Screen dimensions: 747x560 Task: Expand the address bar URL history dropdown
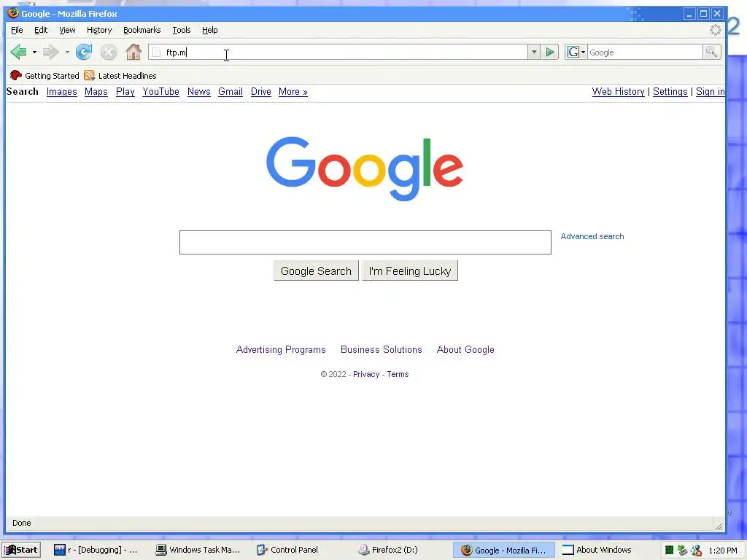(534, 52)
